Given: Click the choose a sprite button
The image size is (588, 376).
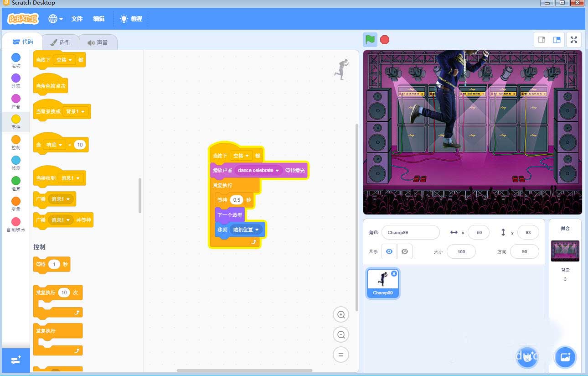Looking at the screenshot, I should (527, 357).
